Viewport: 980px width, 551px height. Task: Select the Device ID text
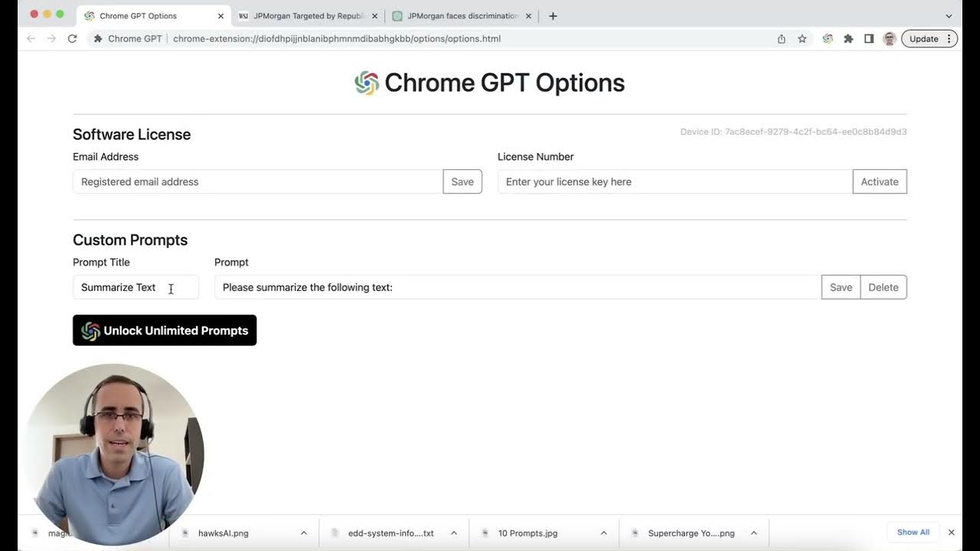click(x=793, y=132)
